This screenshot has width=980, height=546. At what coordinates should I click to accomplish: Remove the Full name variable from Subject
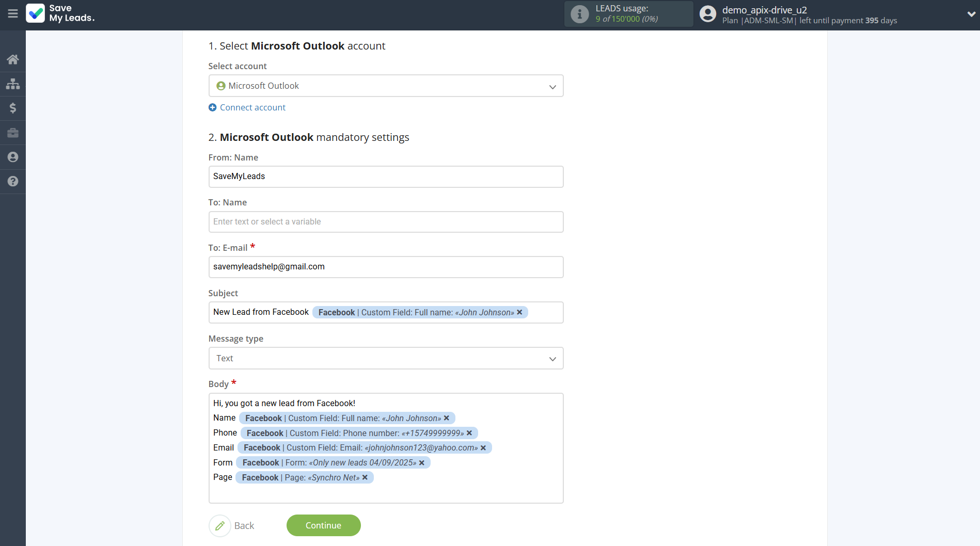519,312
